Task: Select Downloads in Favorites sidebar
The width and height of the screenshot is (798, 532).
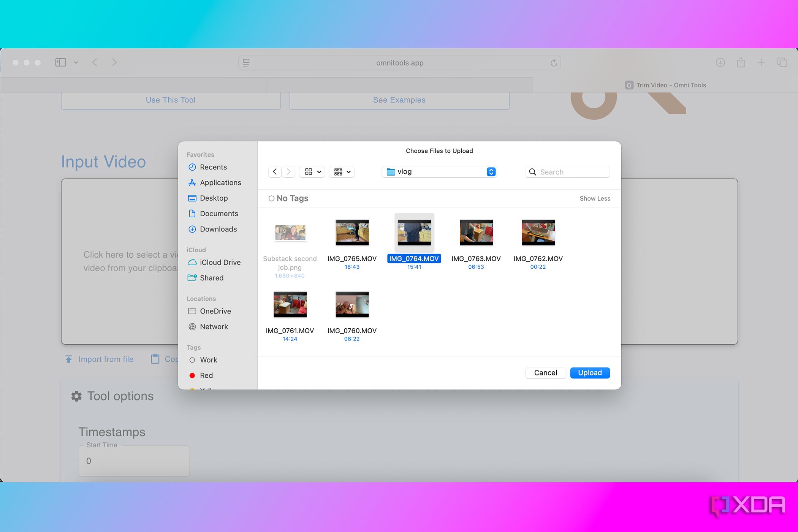Action: click(x=218, y=229)
